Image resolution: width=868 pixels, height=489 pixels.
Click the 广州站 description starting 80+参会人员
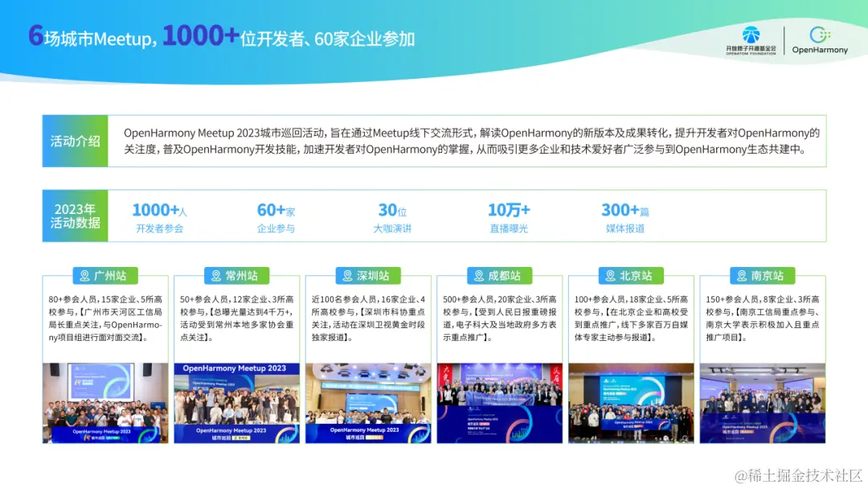point(105,318)
